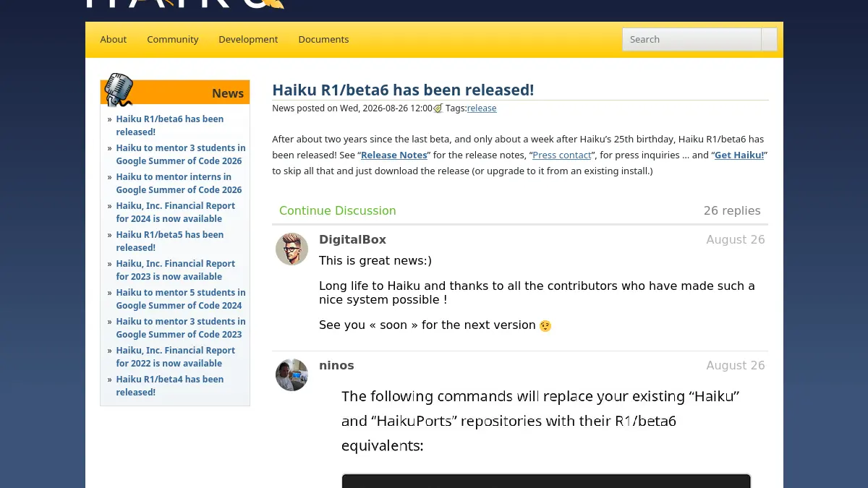The height and width of the screenshot is (488, 868).
Task: Click Continue Discussion link
Action: (x=338, y=210)
